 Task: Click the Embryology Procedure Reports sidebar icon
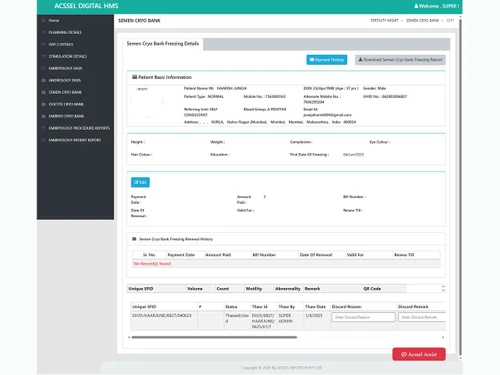[43, 128]
